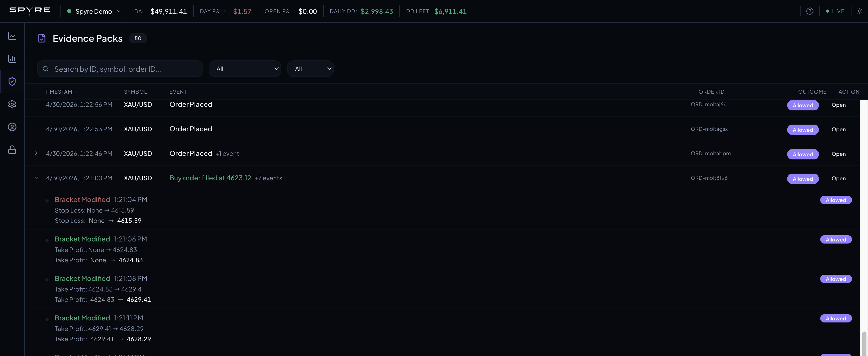Click the Evidence Packs document icon
The height and width of the screenshot is (356, 868).
42,38
